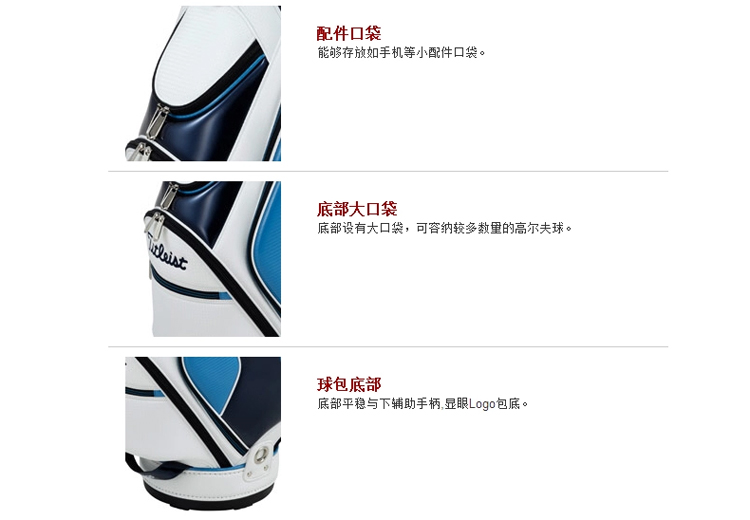Image resolution: width=750 pixels, height=520 pixels.
Task: Select the description mentioning 高尔夫球
Action: coord(444,228)
